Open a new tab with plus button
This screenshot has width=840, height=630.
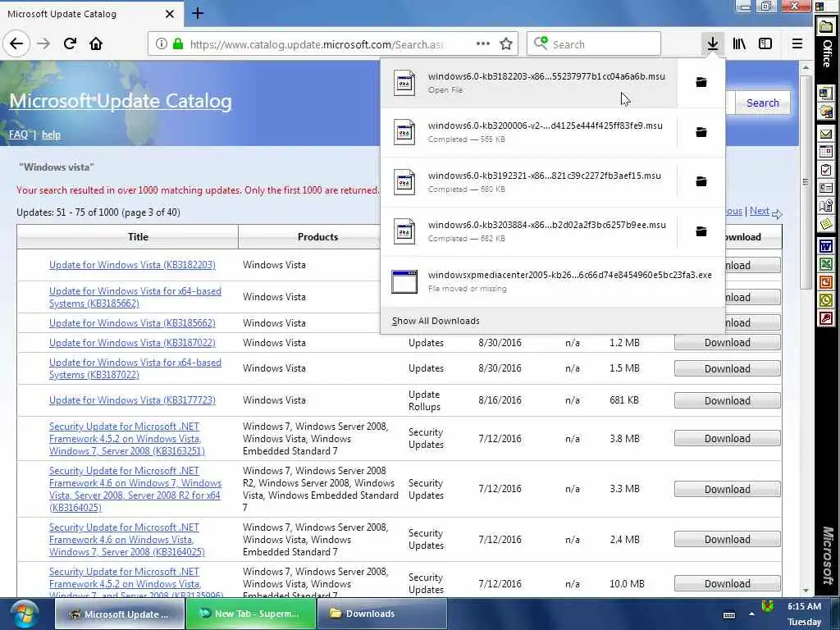pyautogui.click(x=197, y=13)
